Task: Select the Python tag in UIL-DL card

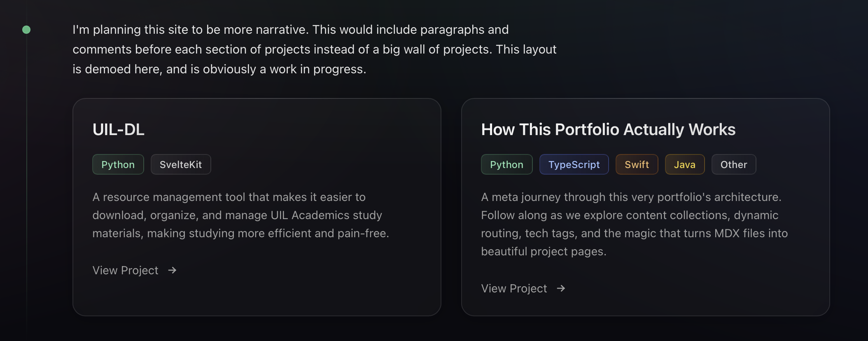Action: tap(118, 164)
